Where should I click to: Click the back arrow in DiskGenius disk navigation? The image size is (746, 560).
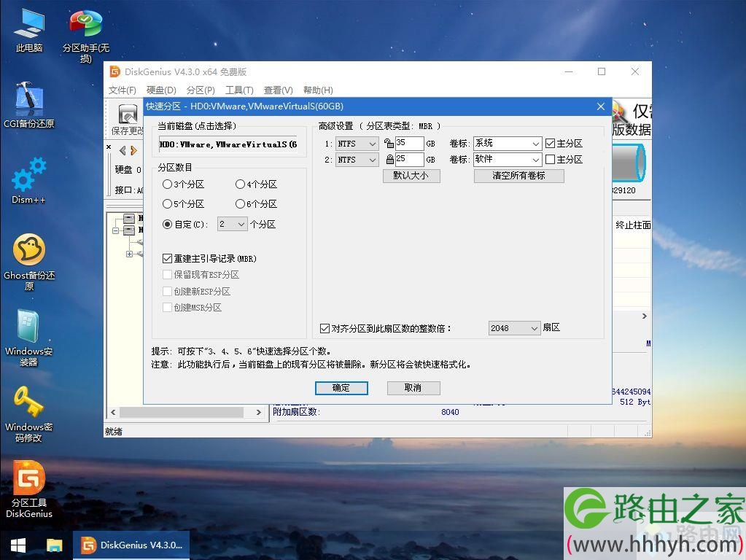[123, 150]
